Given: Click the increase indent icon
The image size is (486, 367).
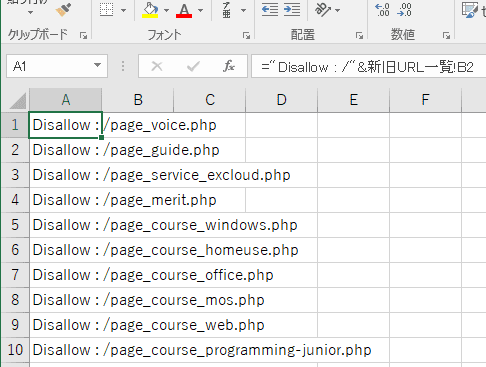Looking at the screenshot, I should pyautogui.click(x=292, y=10).
